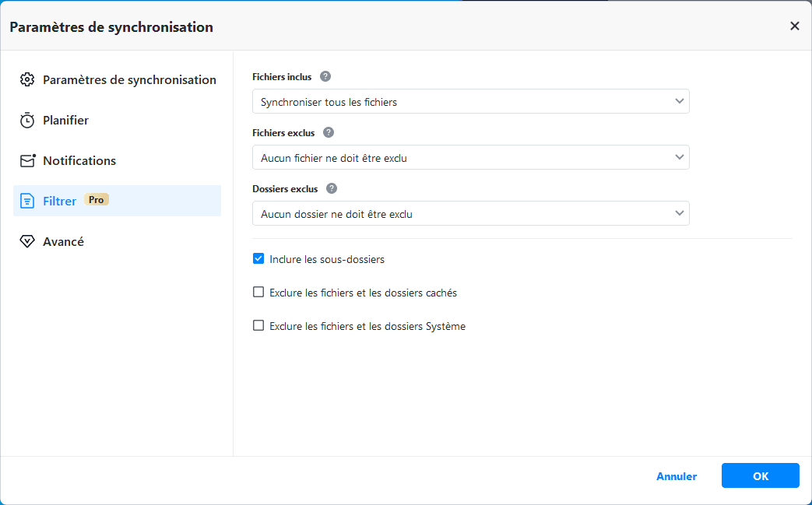Enable Exclure les fichiers et dossiers cachés
The height and width of the screenshot is (505, 812).
(258, 293)
